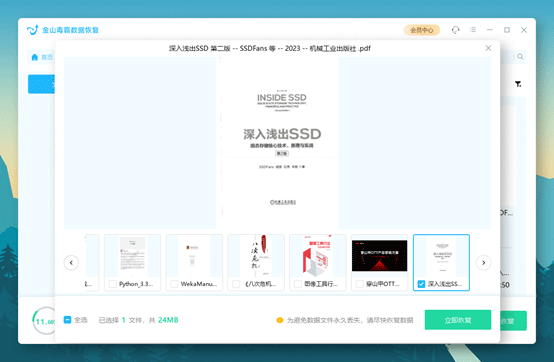Uncheck the 深入浅出SS file checkbox
The image size is (554, 362).
(x=421, y=284)
